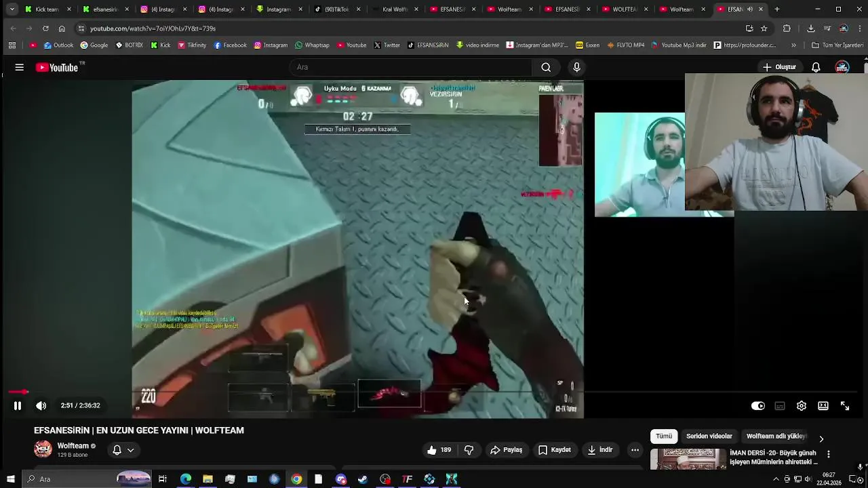
Task: Go to the browser home page
Action: click(x=62, y=28)
